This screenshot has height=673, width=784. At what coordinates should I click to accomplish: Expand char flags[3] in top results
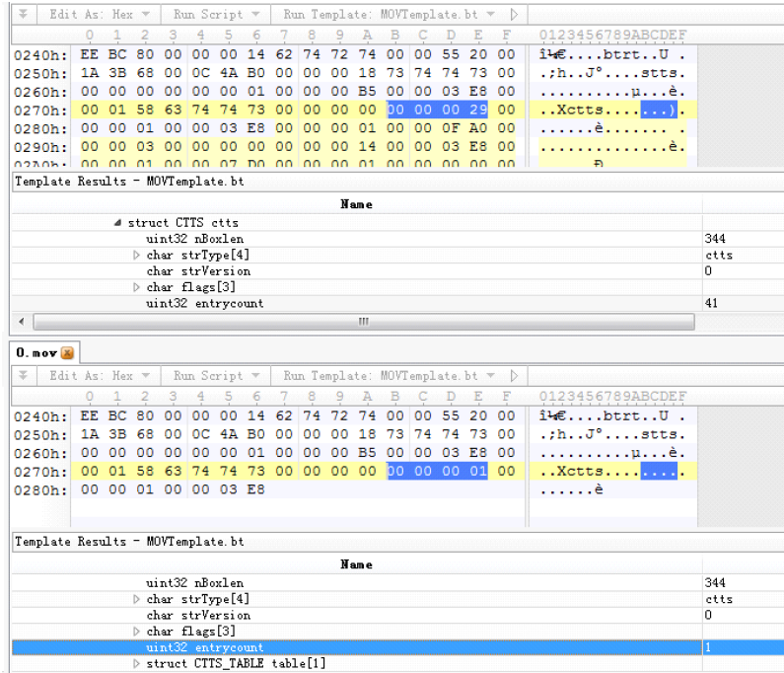[136, 287]
